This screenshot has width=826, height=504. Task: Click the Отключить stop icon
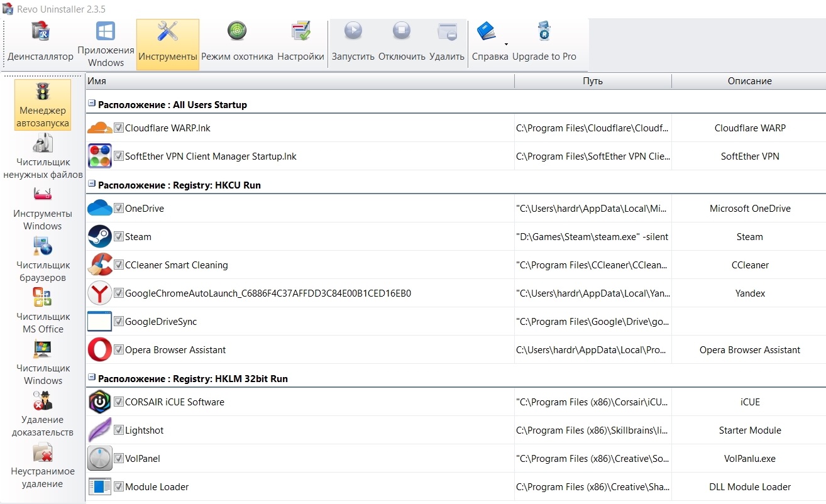coord(402,31)
